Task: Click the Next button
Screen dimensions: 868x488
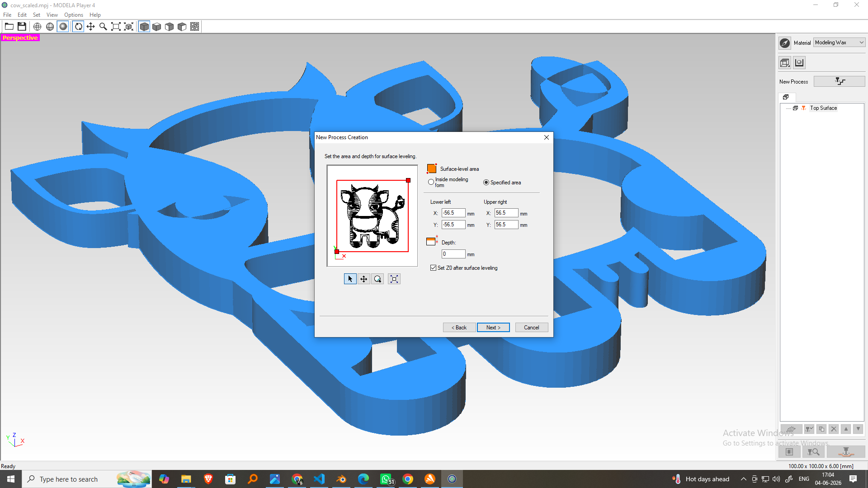Action: tap(493, 328)
